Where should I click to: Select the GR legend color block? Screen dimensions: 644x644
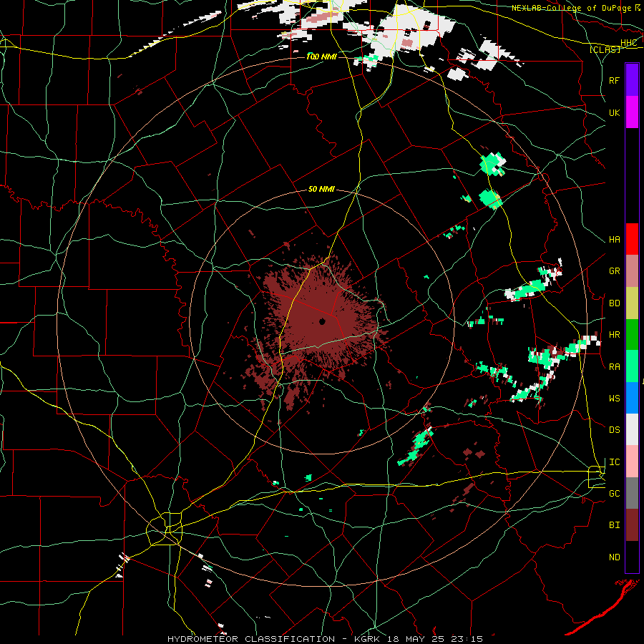[x=632, y=270]
